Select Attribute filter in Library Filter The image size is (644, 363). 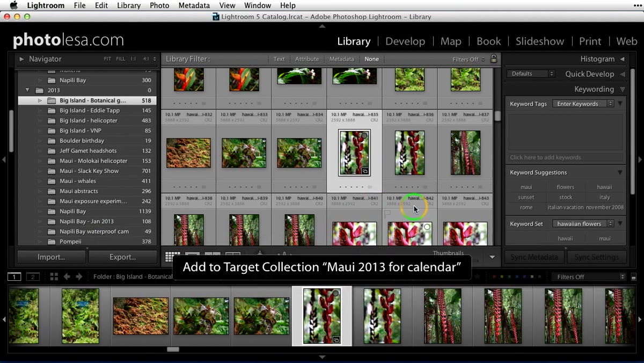(x=307, y=59)
